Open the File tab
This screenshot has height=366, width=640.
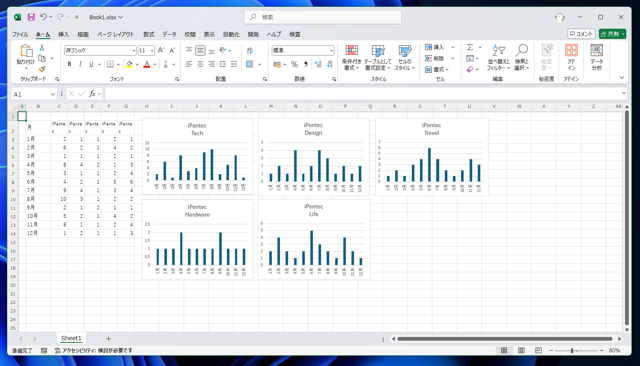point(20,34)
